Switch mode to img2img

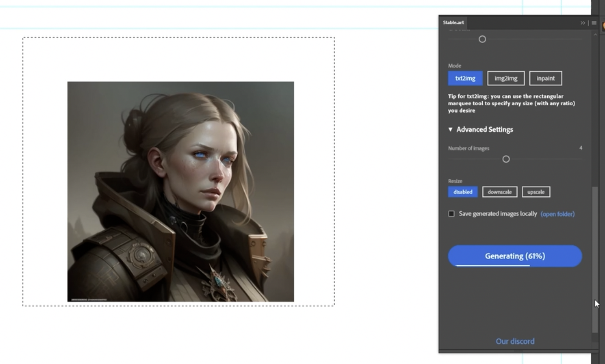506,78
